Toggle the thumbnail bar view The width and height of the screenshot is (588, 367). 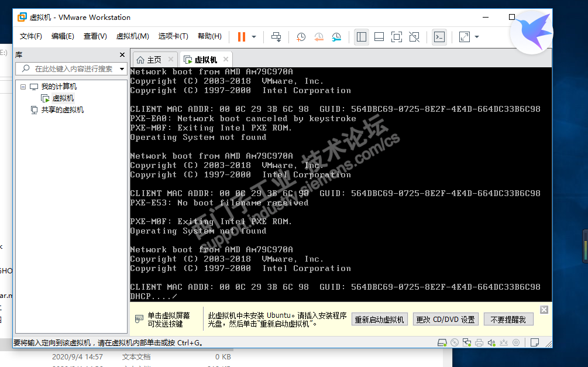(x=379, y=37)
